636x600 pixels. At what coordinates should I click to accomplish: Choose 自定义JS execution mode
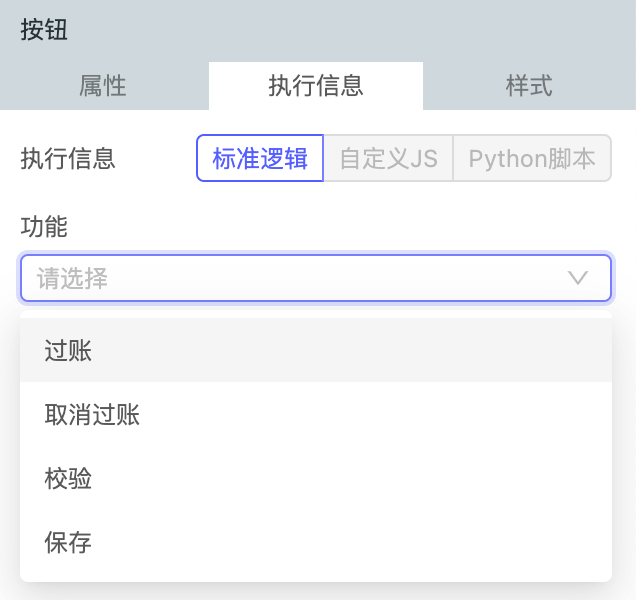click(x=388, y=158)
